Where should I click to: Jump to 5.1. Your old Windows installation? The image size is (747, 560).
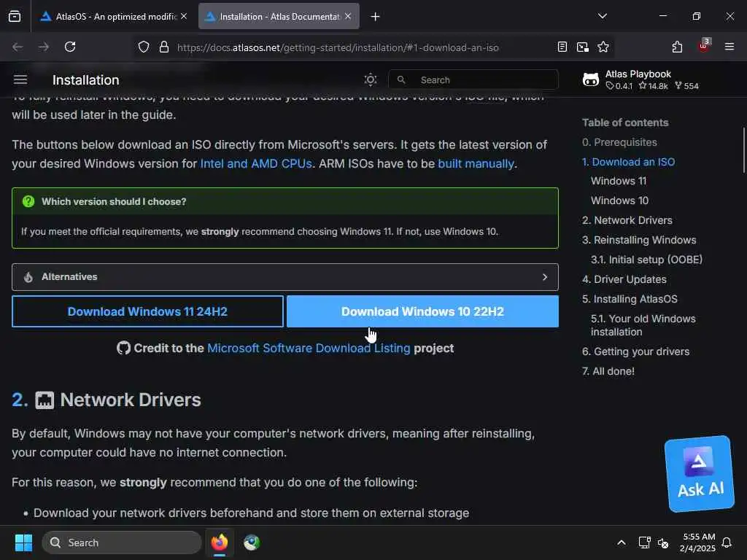tap(643, 325)
